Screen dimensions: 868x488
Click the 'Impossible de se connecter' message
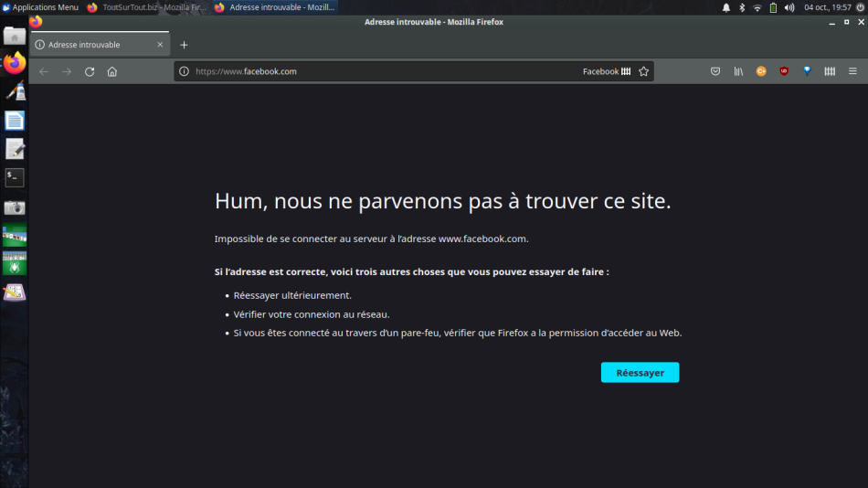372,239
